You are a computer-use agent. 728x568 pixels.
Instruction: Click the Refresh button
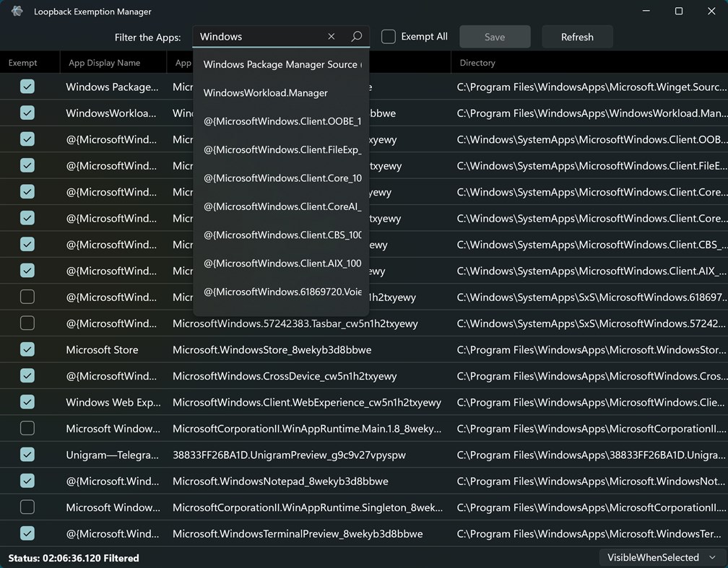click(577, 37)
